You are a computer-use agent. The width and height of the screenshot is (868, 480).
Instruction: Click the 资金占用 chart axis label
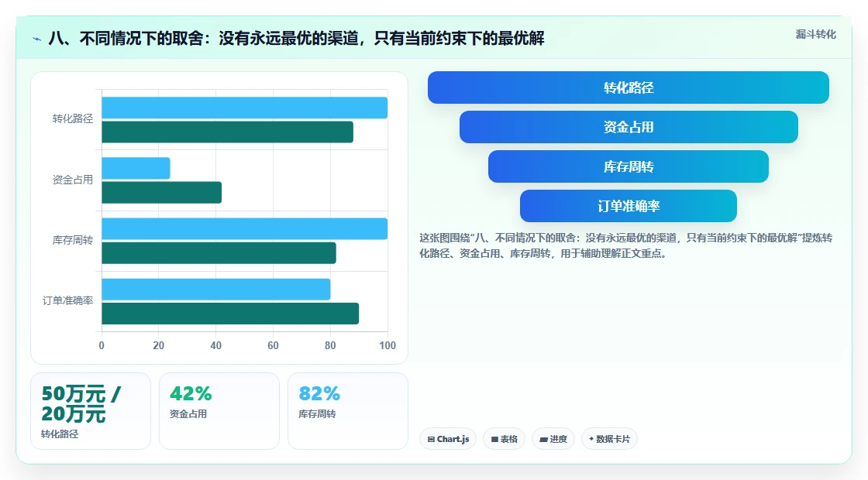click(x=73, y=180)
